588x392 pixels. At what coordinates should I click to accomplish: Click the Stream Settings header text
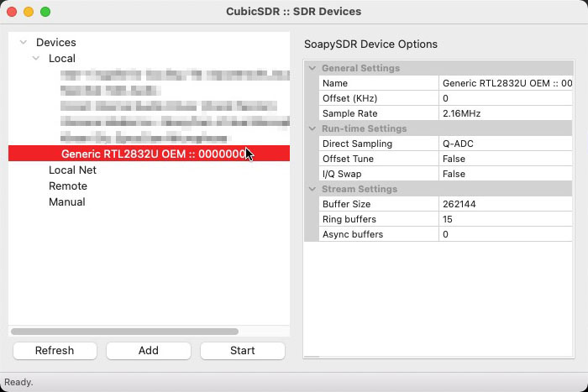coord(360,189)
